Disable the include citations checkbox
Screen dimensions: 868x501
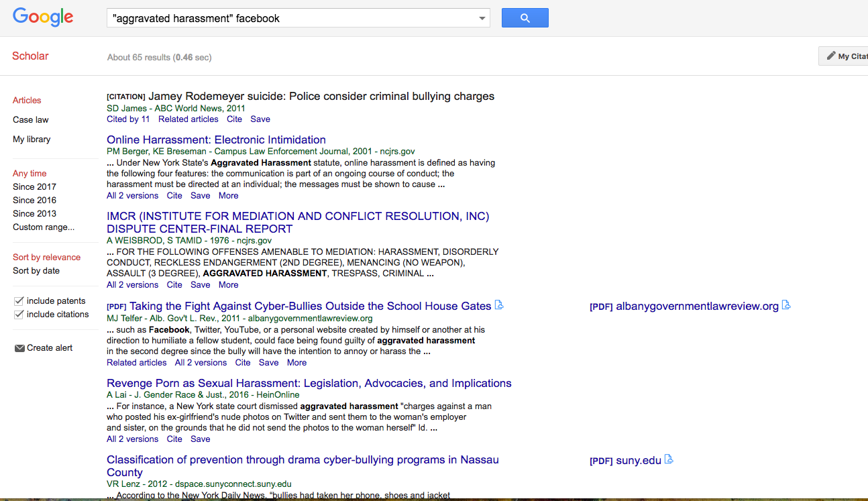pos(19,314)
